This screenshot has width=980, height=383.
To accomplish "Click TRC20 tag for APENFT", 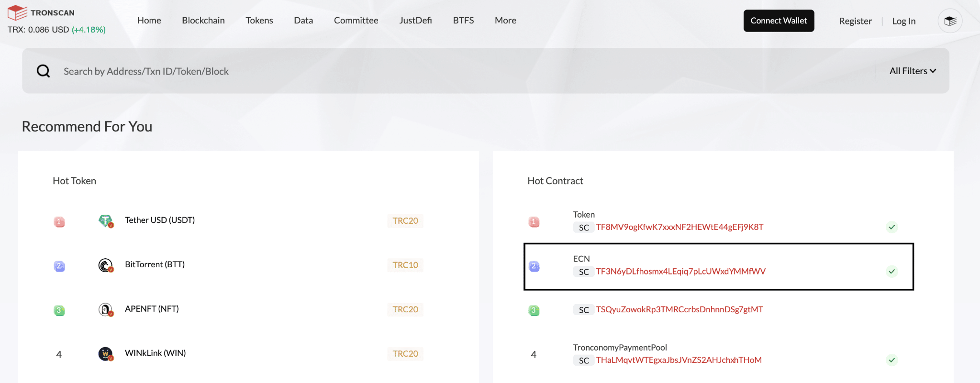I will 405,309.
